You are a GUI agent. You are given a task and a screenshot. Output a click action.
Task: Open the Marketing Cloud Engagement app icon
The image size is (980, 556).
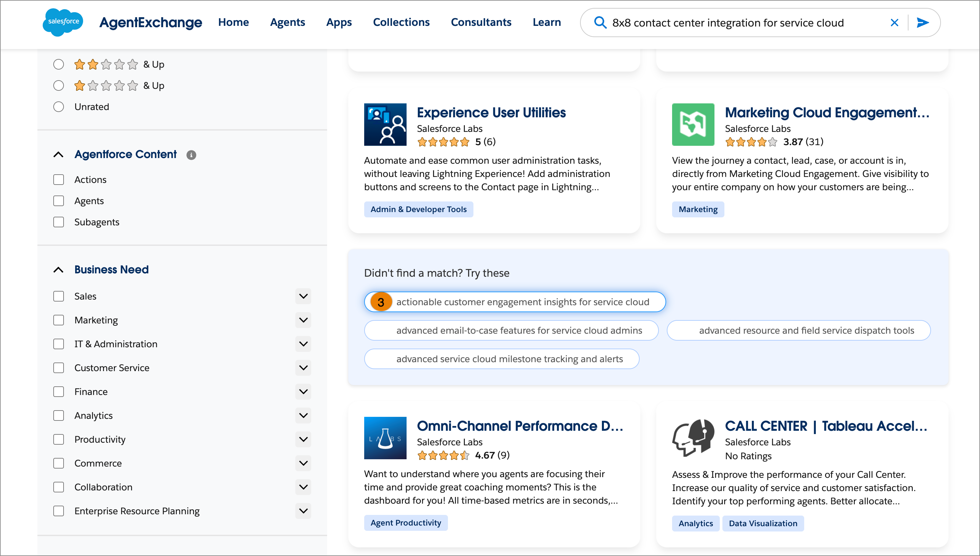click(693, 125)
